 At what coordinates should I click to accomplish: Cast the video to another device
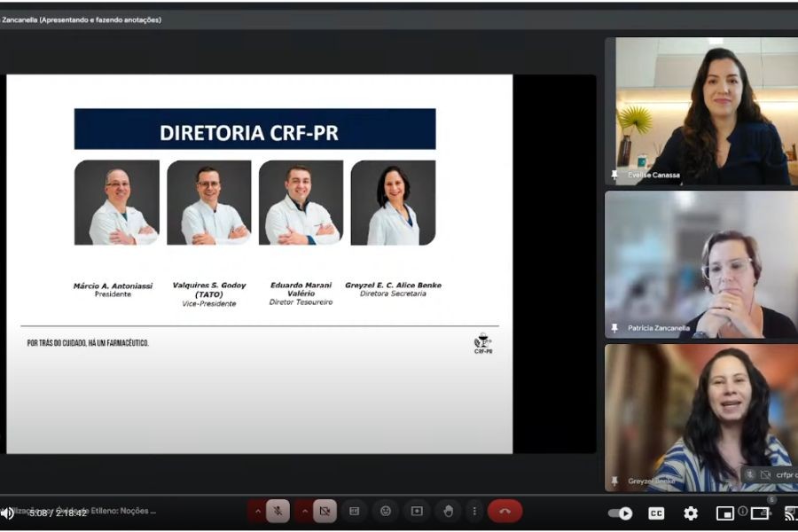[x=792, y=512]
